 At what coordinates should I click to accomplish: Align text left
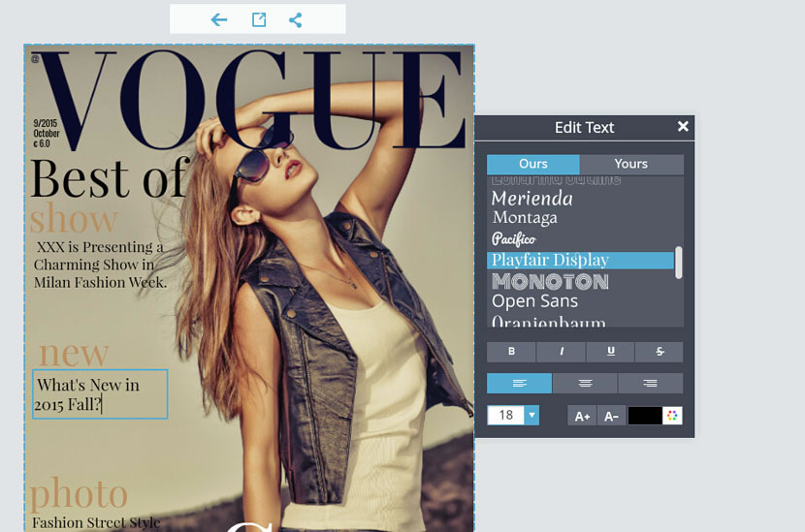(519, 383)
